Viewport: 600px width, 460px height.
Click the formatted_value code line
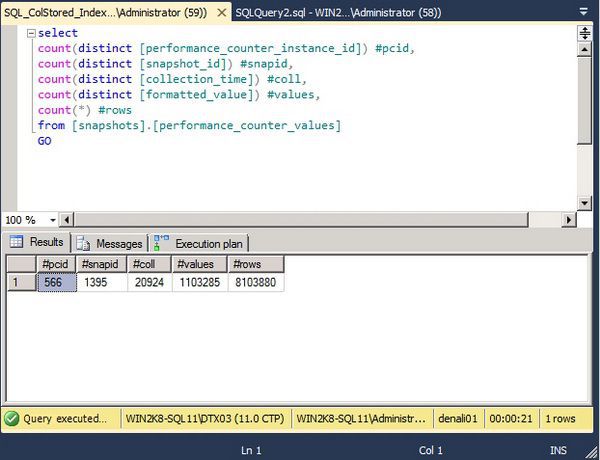(x=179, y=95)
